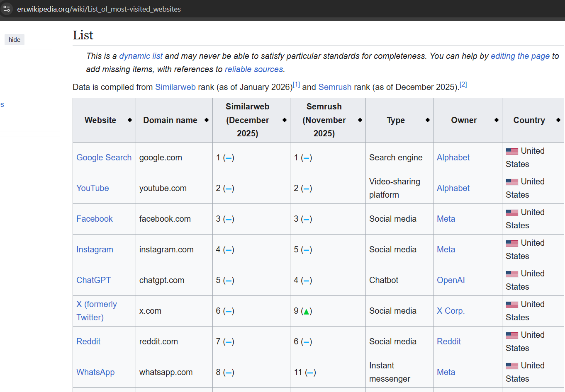Click the browser address bar URL

(99, 9)
